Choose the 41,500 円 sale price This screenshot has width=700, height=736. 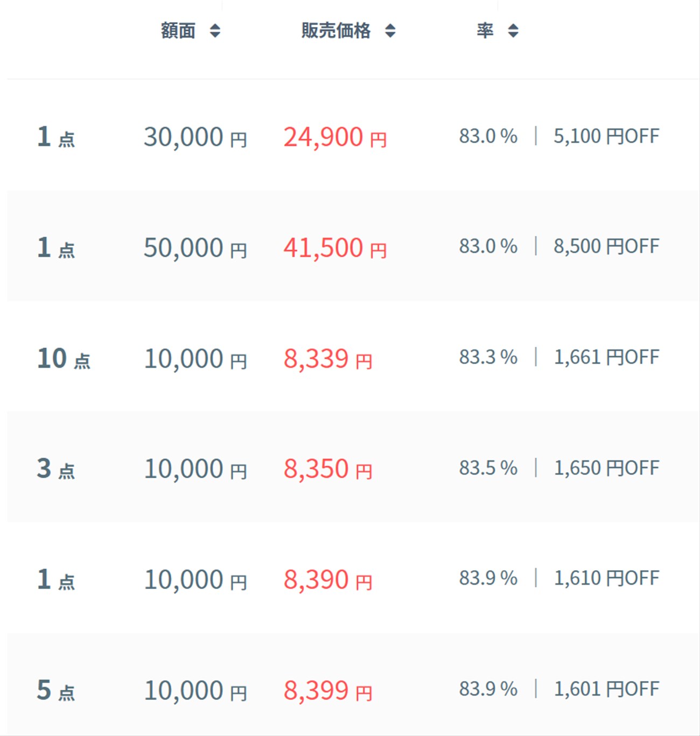tap(335, 248)
